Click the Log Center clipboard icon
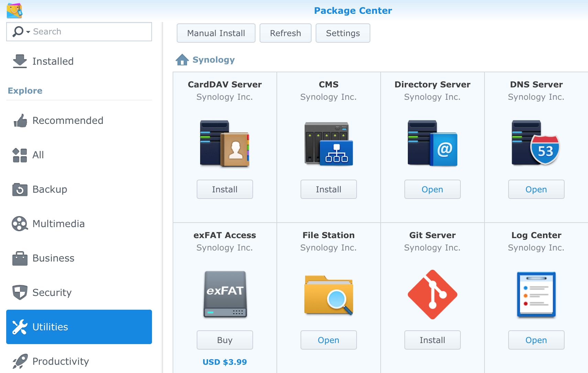The height and width of the screenshot is (373, 588). click(536, 295)
